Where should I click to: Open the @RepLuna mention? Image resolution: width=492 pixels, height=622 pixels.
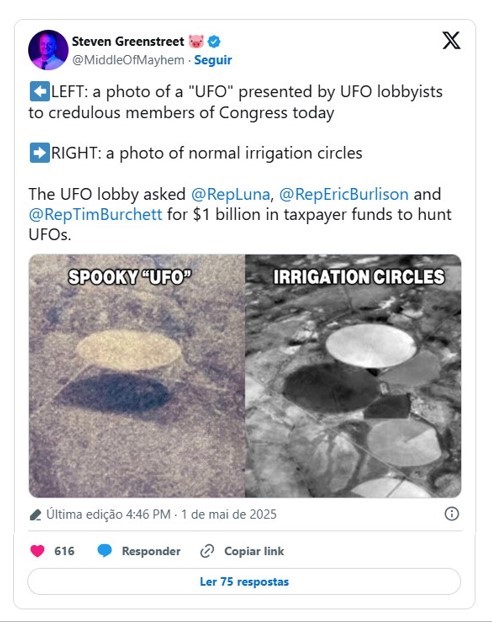point(231,194)
